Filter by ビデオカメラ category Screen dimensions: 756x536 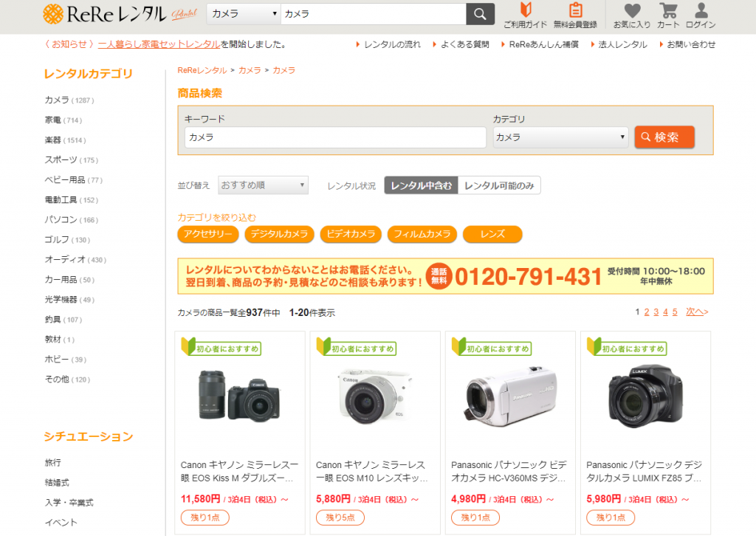pos(351,234)
